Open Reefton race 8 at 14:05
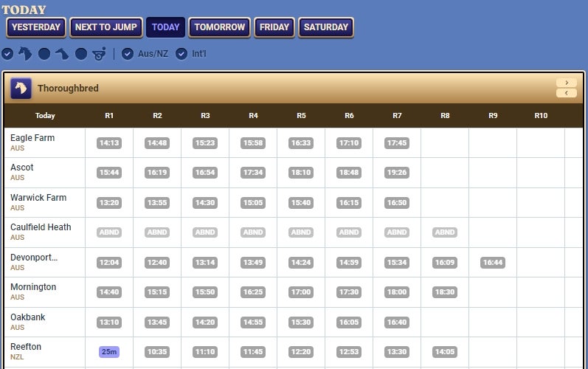588x369 pixels. pos(445,352)
